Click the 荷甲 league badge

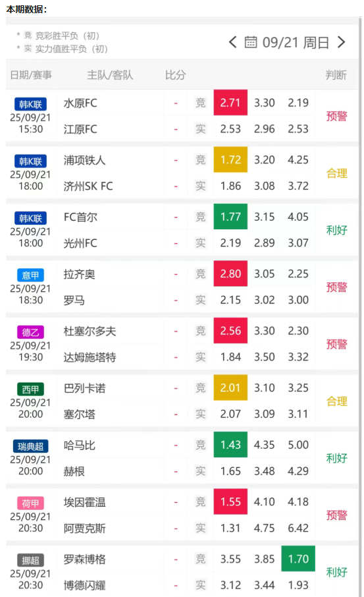click(30, 503)
